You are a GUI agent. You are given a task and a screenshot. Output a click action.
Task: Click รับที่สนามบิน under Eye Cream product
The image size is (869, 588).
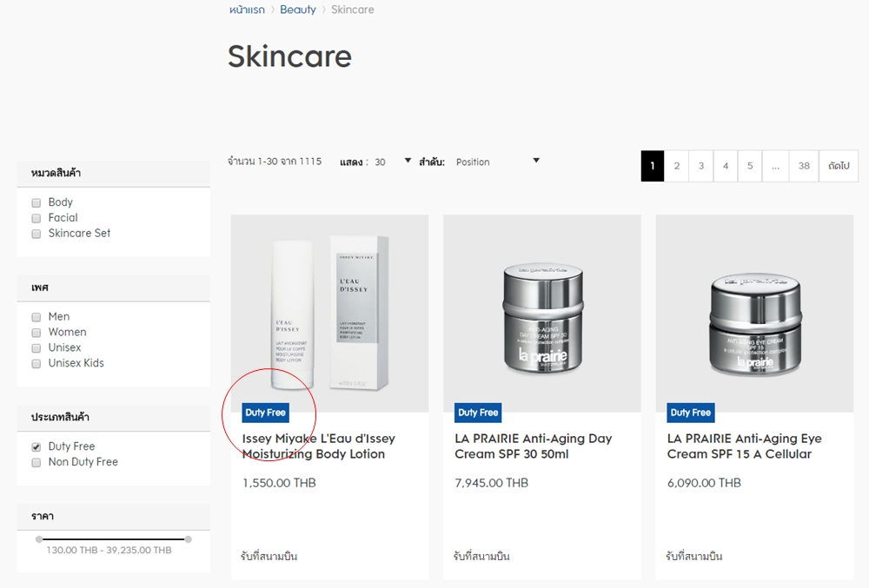pyautogui.click(x=693, y=557)
